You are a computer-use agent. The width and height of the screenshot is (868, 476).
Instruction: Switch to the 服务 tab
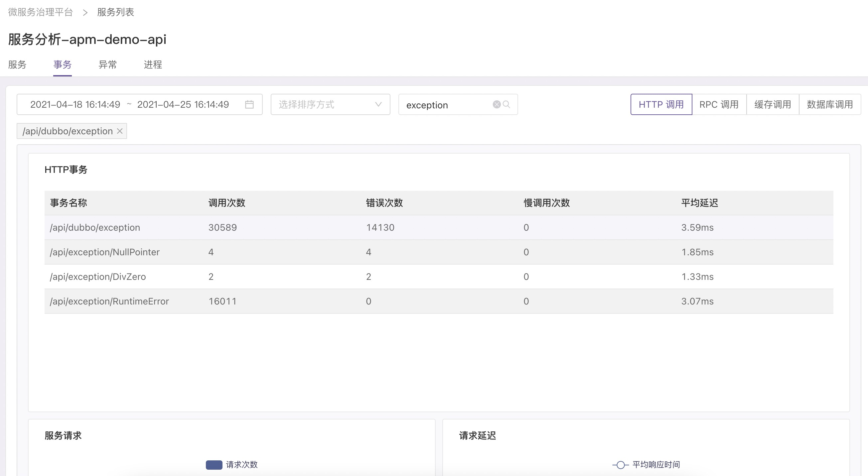click(17, 64)
